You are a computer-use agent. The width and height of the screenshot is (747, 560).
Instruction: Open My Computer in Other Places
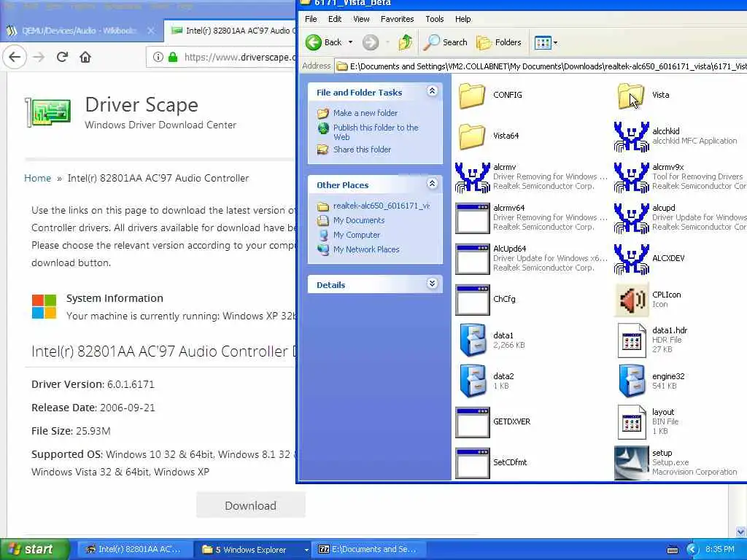pyautogui.click(x=356, y=235)
